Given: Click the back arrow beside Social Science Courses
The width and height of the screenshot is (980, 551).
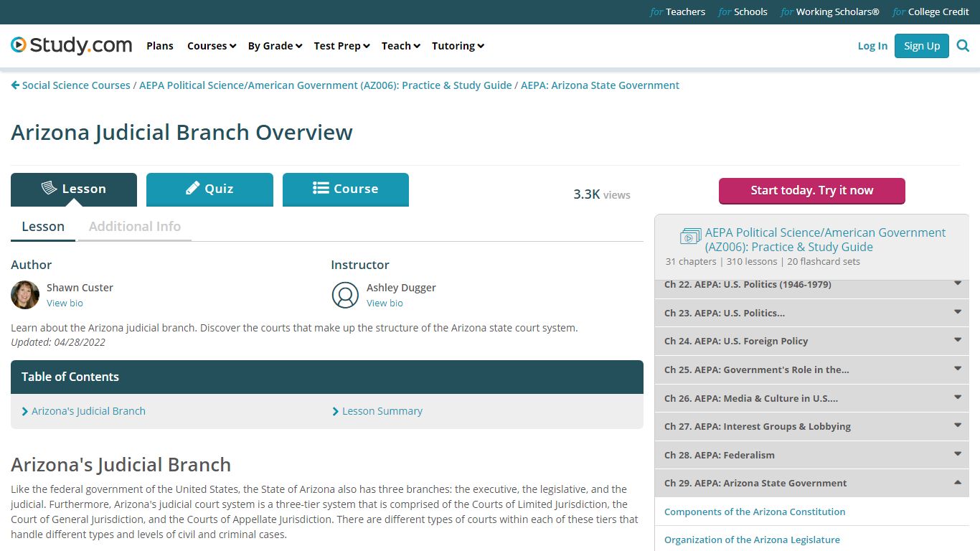Looking at the screenshot, I should [x=15, y=85].
